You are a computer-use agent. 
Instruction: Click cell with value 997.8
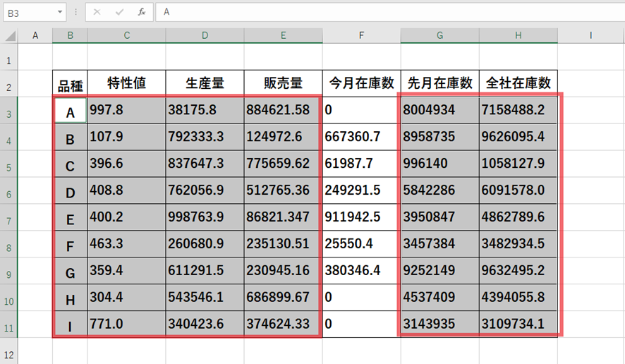click(x=126, y=111)
